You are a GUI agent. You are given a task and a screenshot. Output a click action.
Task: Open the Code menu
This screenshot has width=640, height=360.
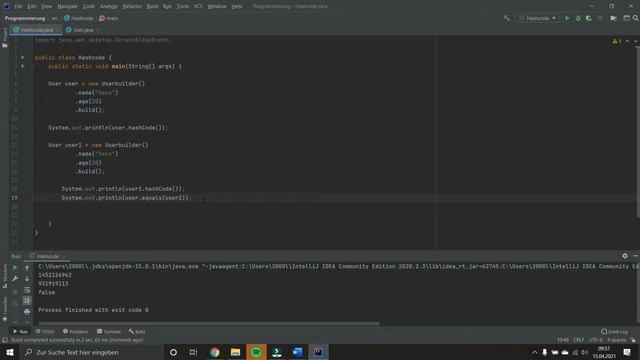[x=89, y=7]
